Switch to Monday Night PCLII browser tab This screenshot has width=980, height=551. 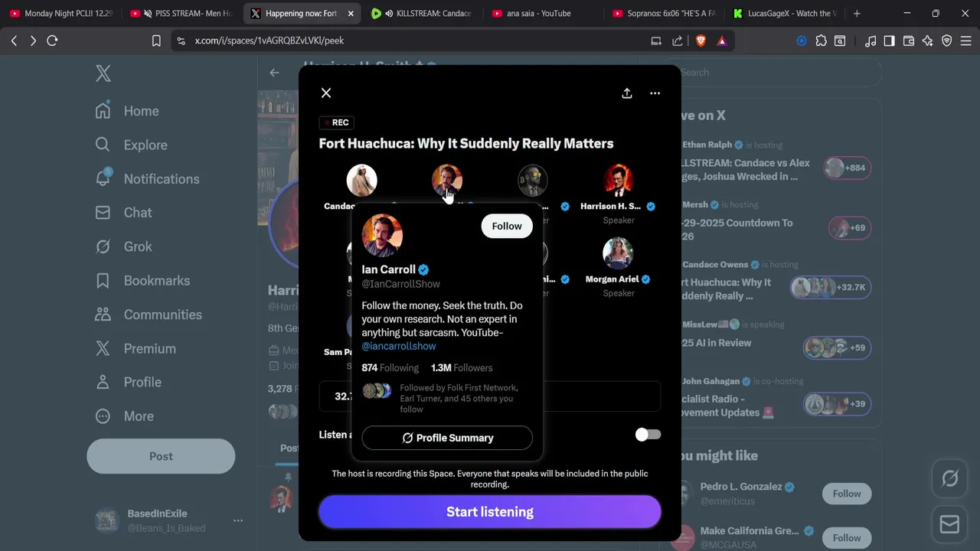pos(61,13)
